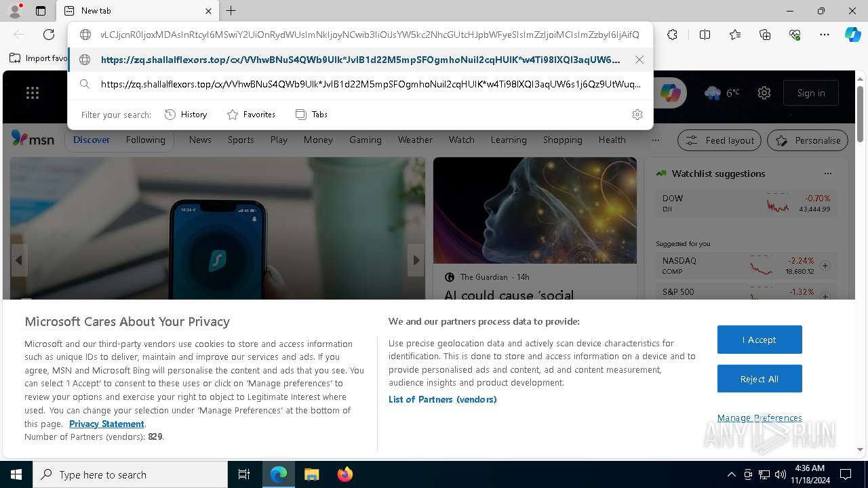Open the tab actions menu icon
The image size is (868, 488).
click(x=41, y=11)
